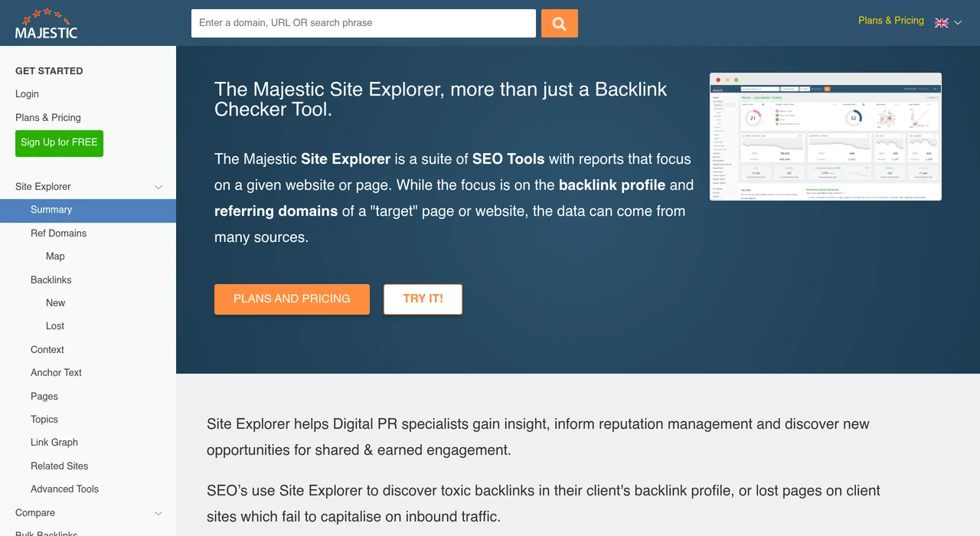Select Context in the sidebar

47,350
